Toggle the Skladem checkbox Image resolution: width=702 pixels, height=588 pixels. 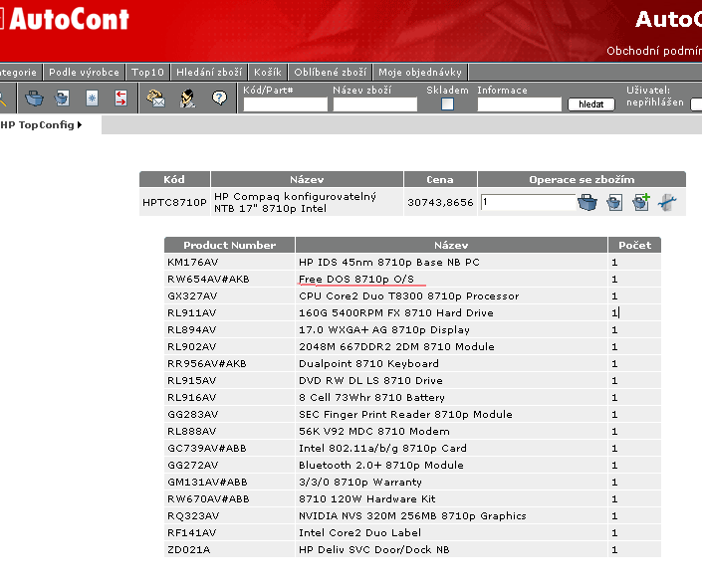[447, 103]
